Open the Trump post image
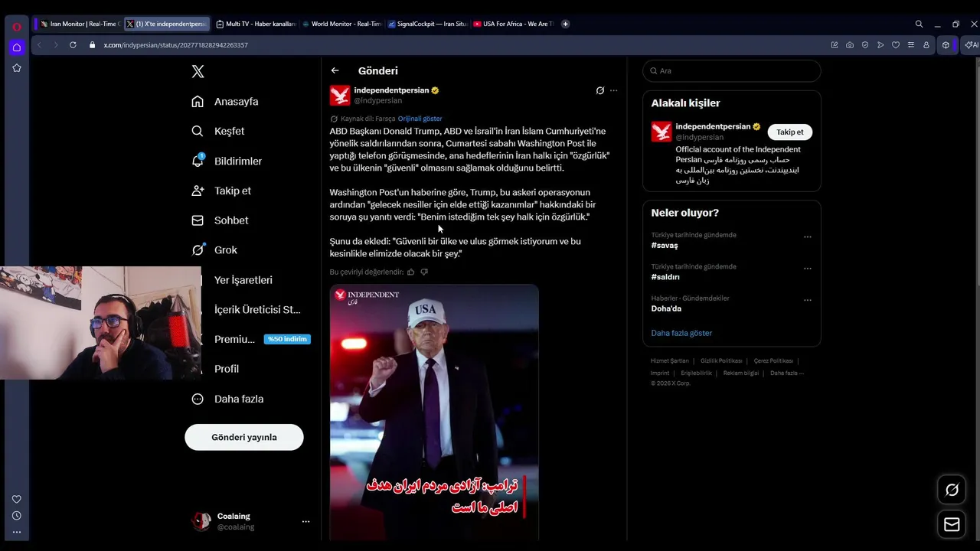 point(434,412)
